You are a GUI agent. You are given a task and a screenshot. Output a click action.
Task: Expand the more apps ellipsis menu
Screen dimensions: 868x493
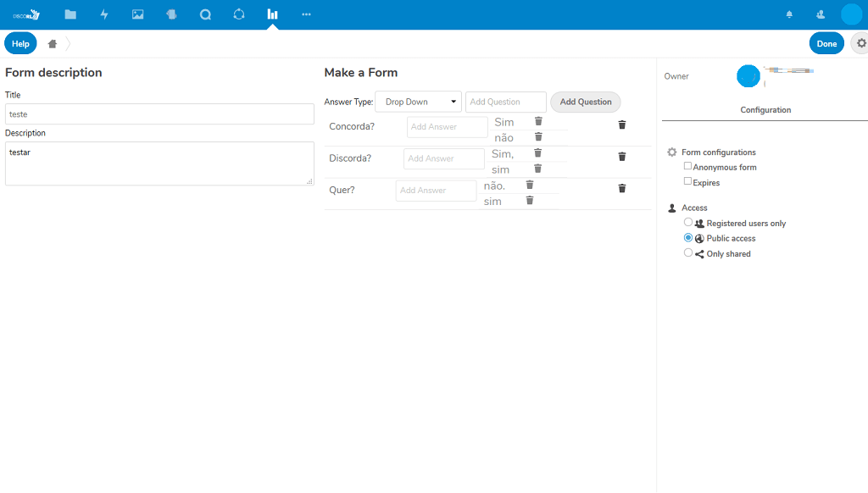[306, 14]
